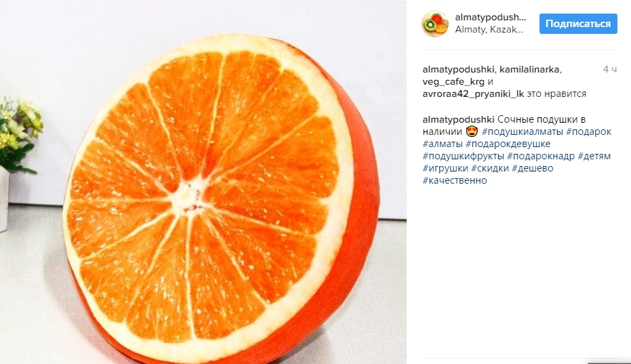Open the #игрушки hashtag

(x=445, y=168)
